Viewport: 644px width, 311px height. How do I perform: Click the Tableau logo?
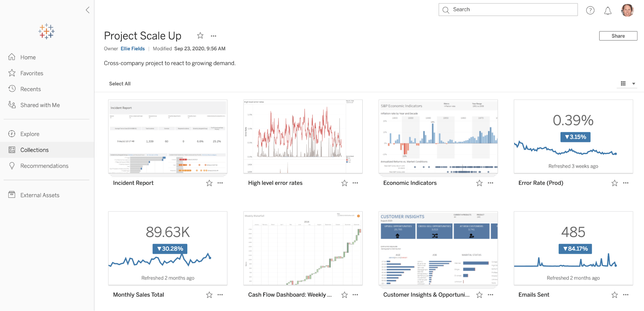46,31
